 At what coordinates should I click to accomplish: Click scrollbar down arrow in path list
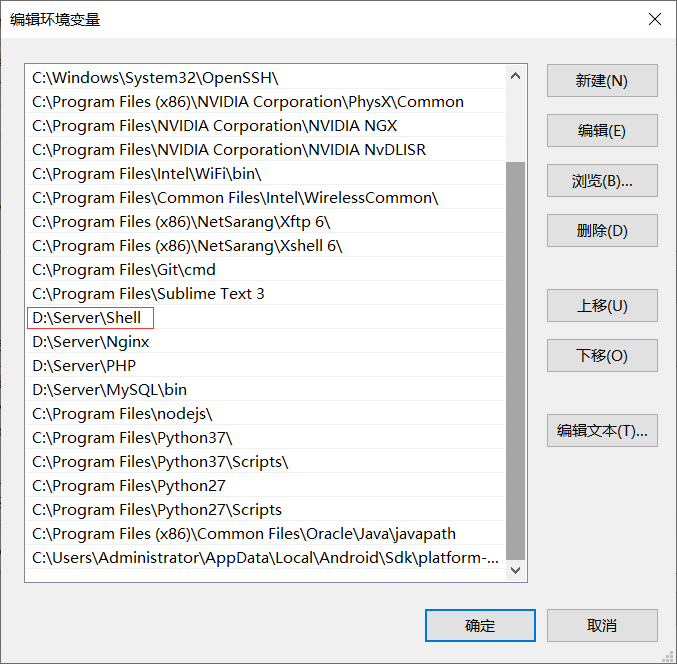pyautogui.click(x=515, y=570)
